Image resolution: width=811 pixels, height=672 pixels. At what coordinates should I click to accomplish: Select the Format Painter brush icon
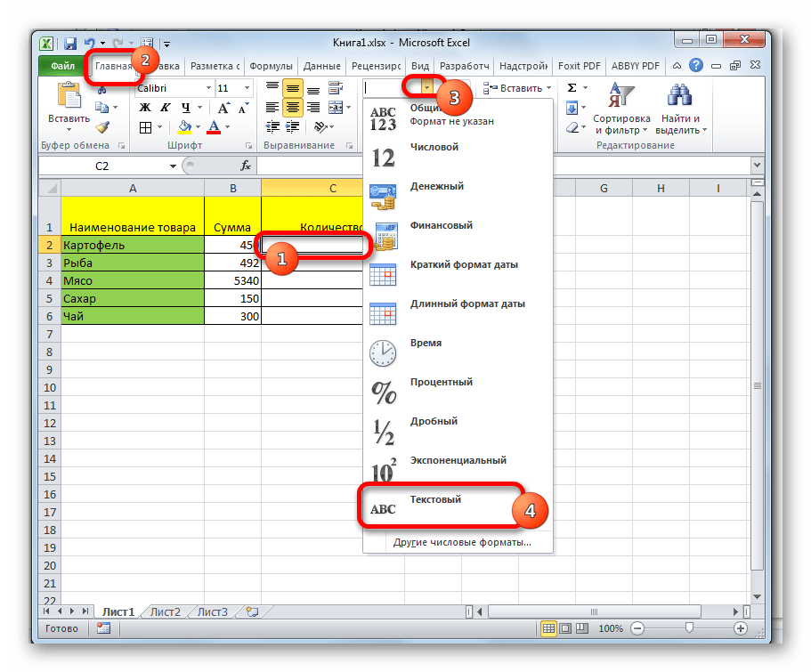(102, 127)
